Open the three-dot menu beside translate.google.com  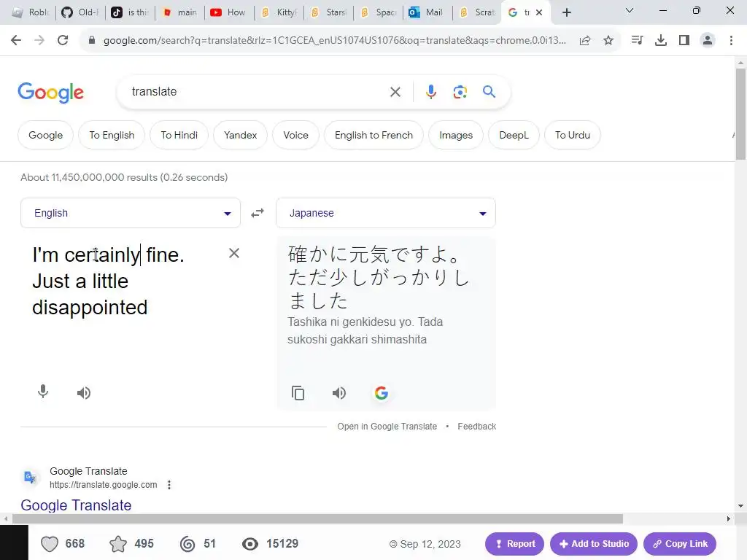point(169,485)
